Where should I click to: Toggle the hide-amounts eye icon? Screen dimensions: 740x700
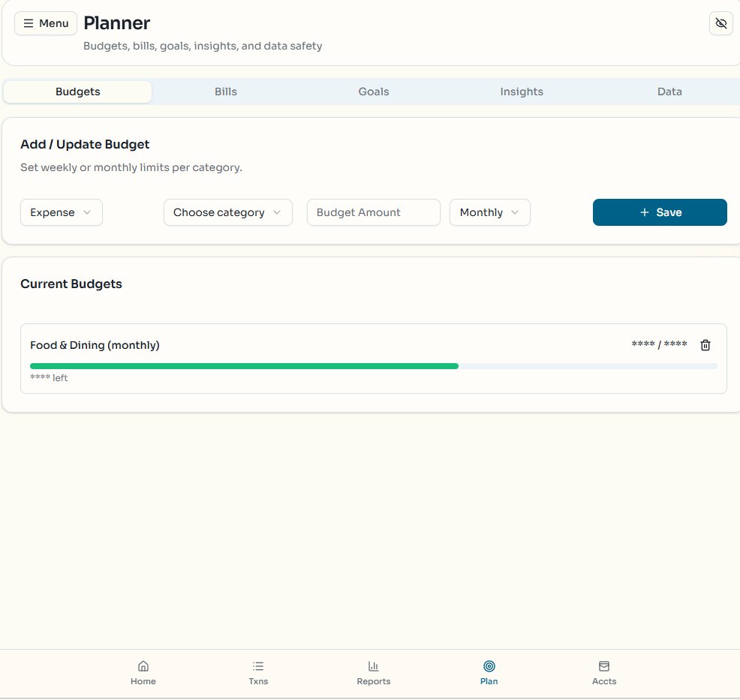tap(720, 23)
